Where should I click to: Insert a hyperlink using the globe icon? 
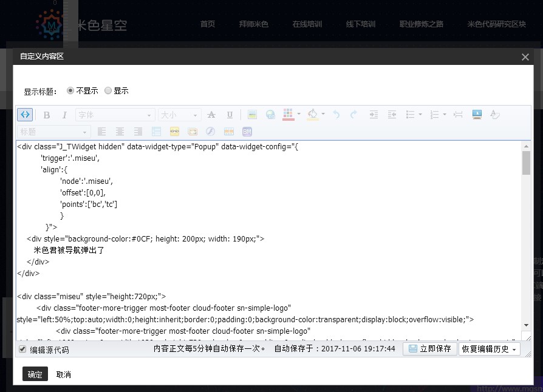tap(269, 115)
